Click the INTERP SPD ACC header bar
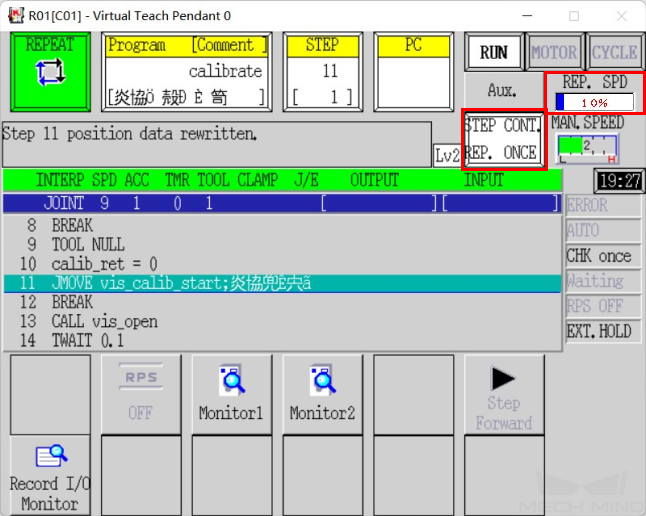 point(282,180)
